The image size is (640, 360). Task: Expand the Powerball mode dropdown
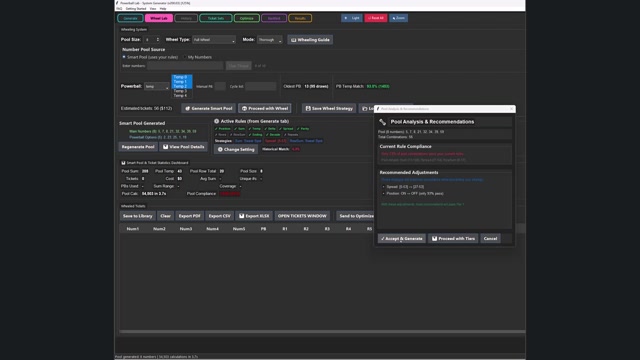(x=156, y=87)
